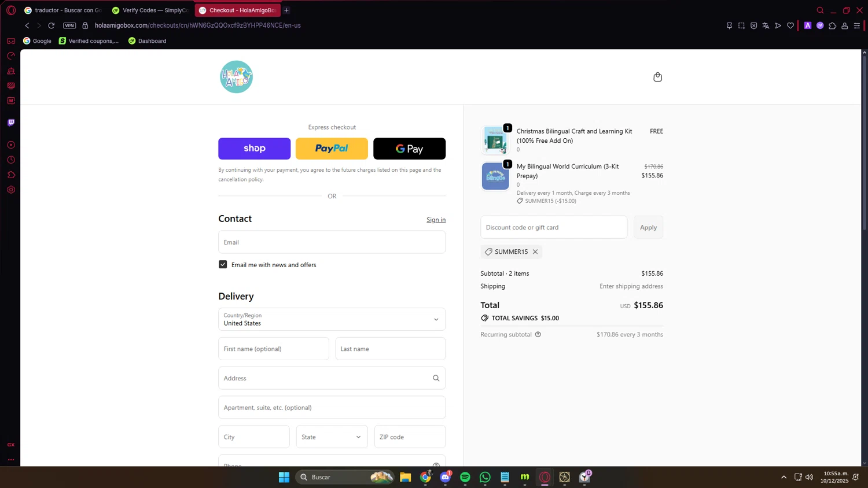Image resolution: width=868 pixels, height=488 pixels.
Task: Remove the SUMMER15 discount code
Action: coord(535,252)
